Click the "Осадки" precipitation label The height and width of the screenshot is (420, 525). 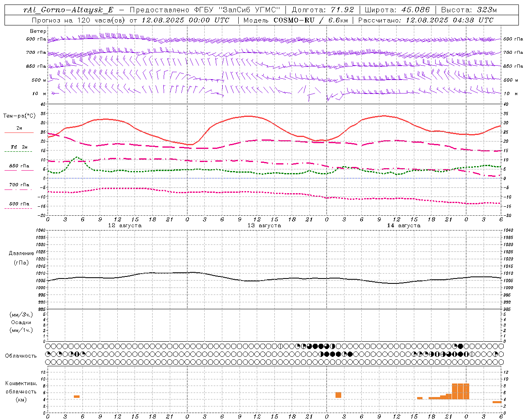21,322
